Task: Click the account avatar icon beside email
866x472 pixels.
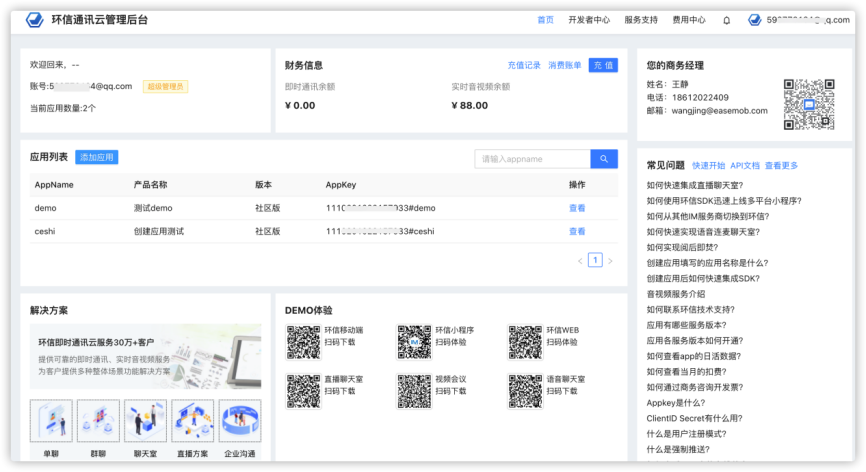Action: 754,20
